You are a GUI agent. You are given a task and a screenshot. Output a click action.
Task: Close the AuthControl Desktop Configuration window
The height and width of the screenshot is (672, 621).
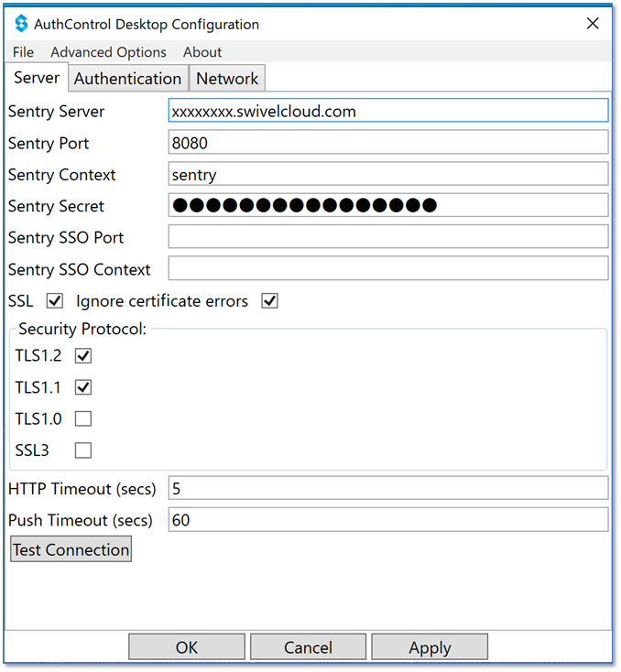tap(593, 23)
